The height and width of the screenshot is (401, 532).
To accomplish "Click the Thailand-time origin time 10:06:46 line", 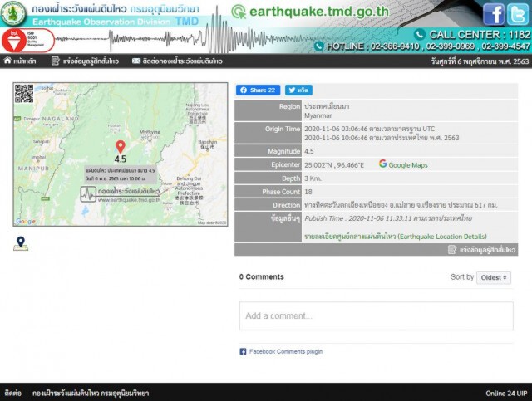I will click(x=382, y=138).
